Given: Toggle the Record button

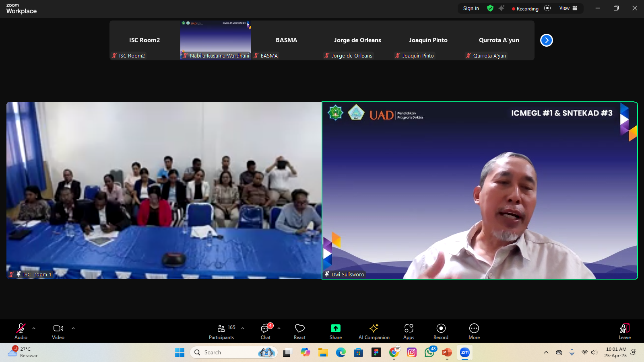Looking at the screenshot, I should (x=441, y=331).
